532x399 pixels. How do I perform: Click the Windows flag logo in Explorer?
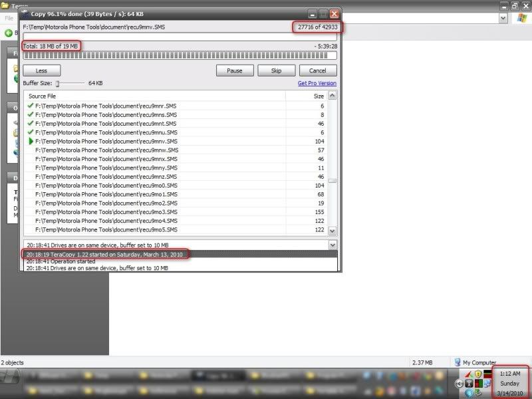pyautogui.click(x=522, y=19)
